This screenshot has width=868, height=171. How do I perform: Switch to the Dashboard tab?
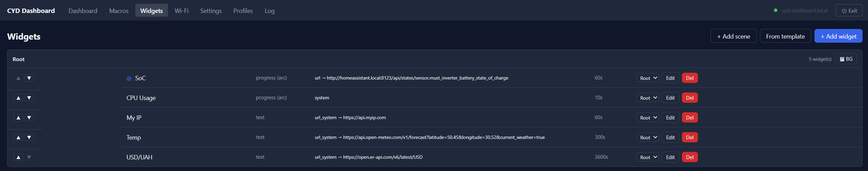pyautogui.click(x=83, y=11)
